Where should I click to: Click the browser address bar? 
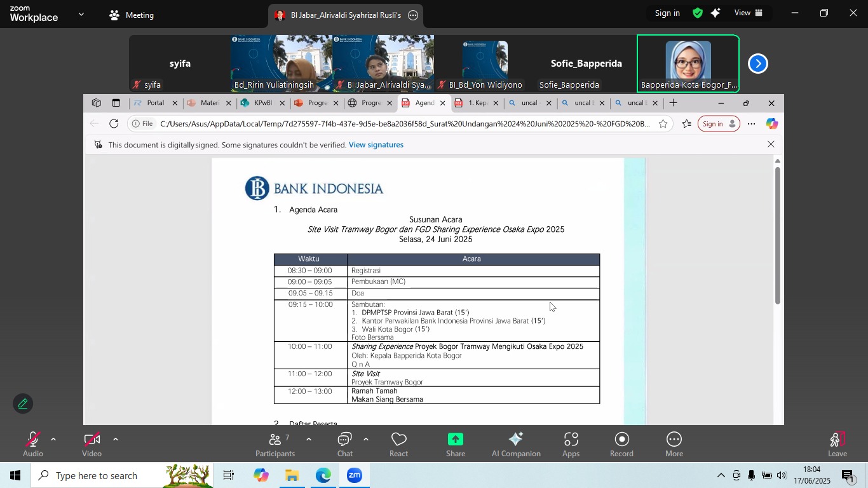405,124
